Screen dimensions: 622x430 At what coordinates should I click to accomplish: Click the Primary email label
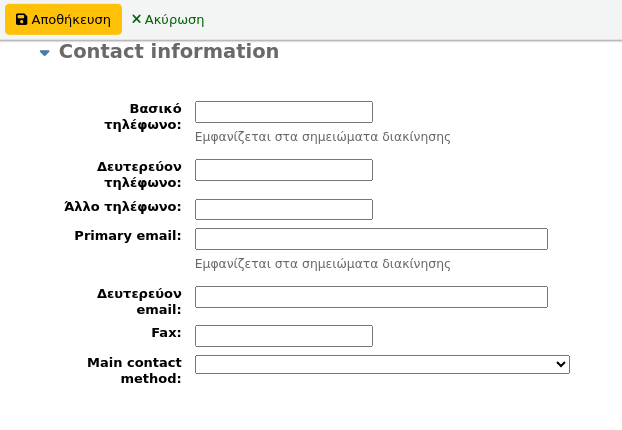click(x=127, y=236)
